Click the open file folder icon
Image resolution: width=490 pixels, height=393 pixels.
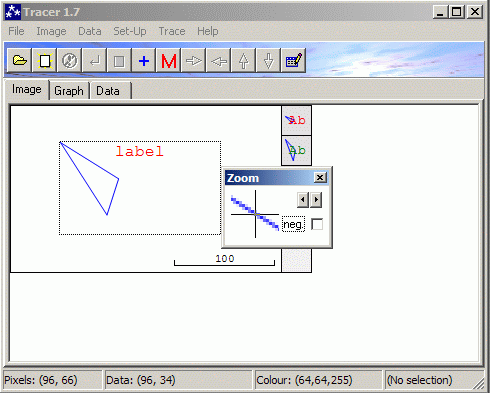[x=19, y=60]
